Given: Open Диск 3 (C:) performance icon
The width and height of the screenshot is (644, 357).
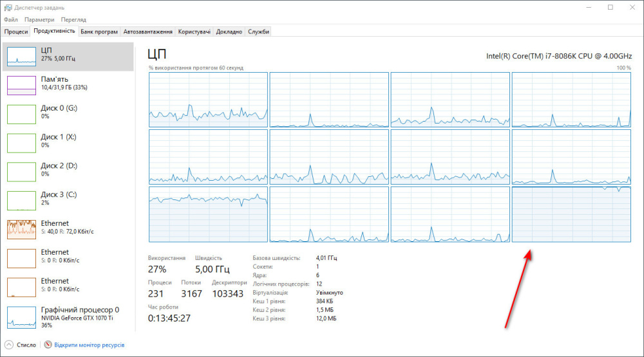Looking at the screenshot, I should tap(21, 201).
